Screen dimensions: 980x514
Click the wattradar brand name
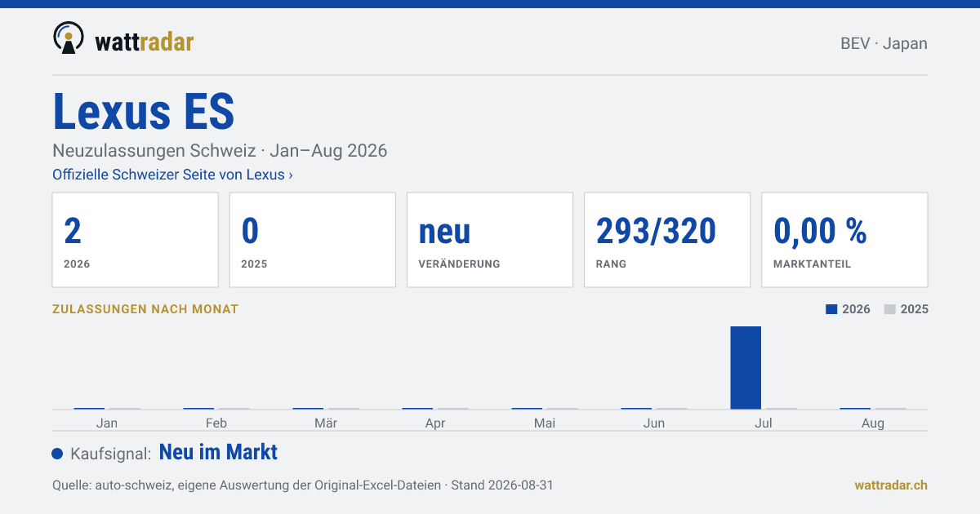point(145,41)
